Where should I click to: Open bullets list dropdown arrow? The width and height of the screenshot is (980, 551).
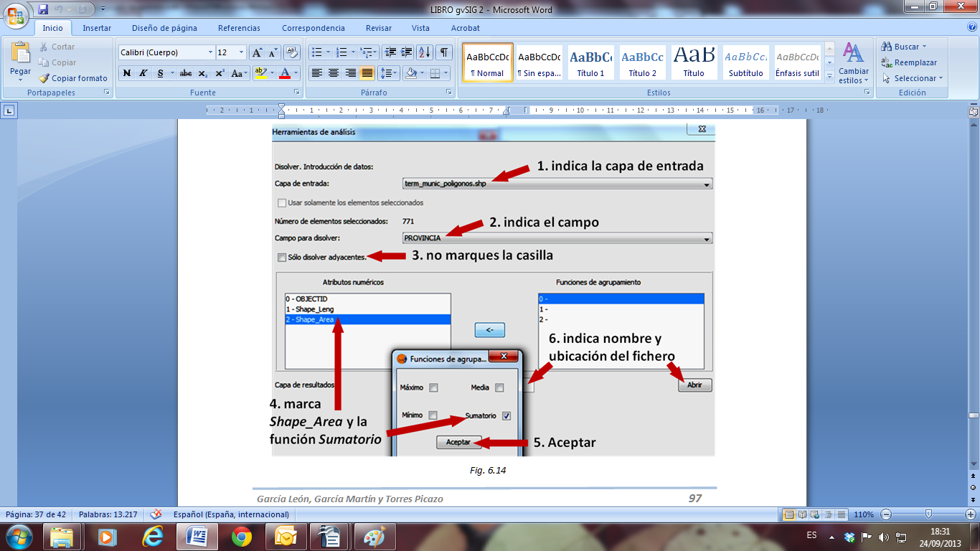(x=328, y=52)
